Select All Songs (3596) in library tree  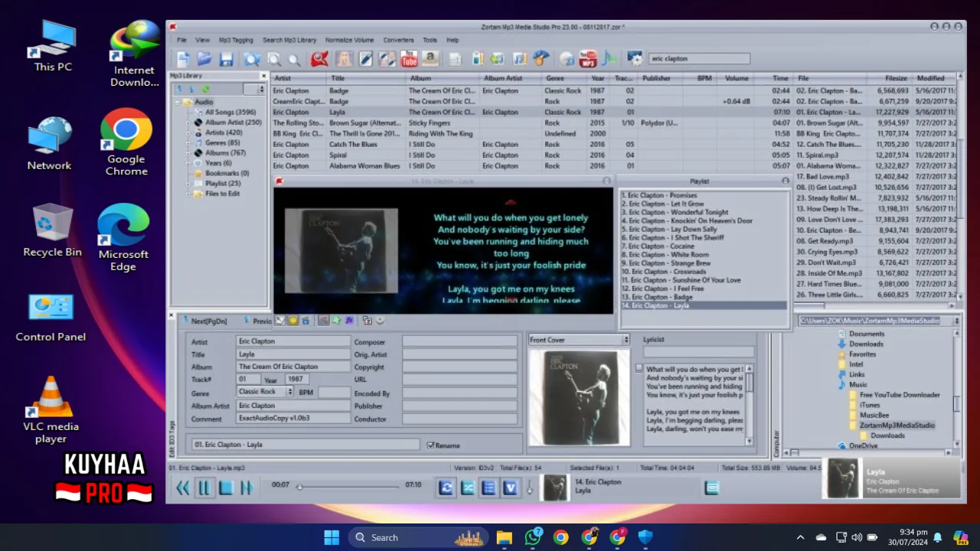click(x=230, y=112)
